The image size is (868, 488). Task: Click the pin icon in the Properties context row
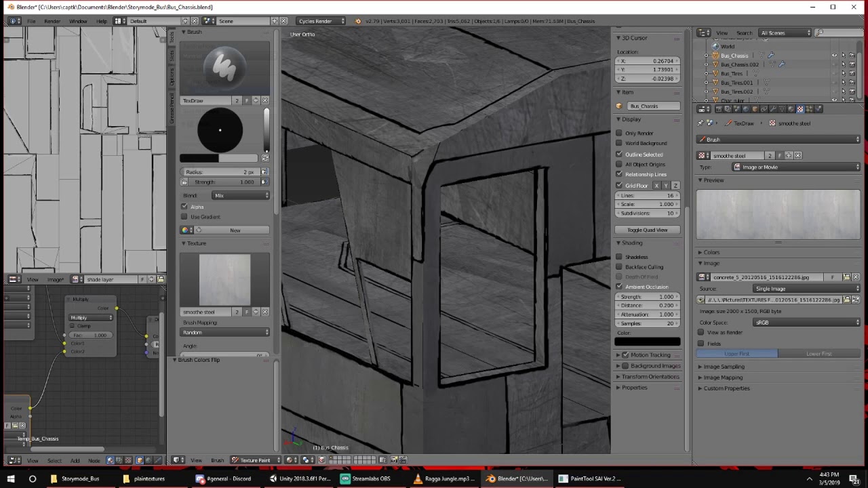(701, 123)
